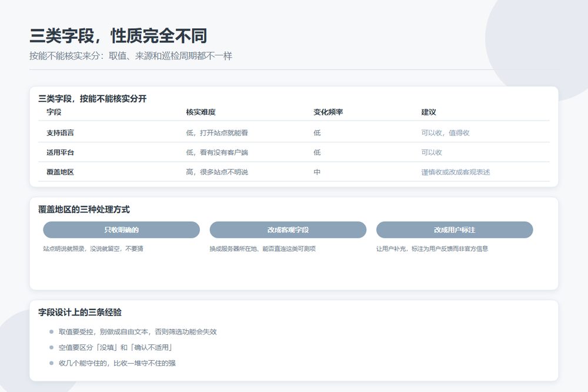Click the bullet 空值要区分「没填」和「确认不适用」

point(115,347)
